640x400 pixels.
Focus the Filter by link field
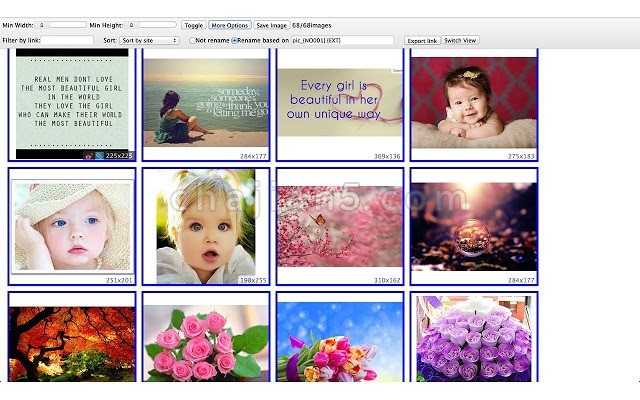point(67,40)
